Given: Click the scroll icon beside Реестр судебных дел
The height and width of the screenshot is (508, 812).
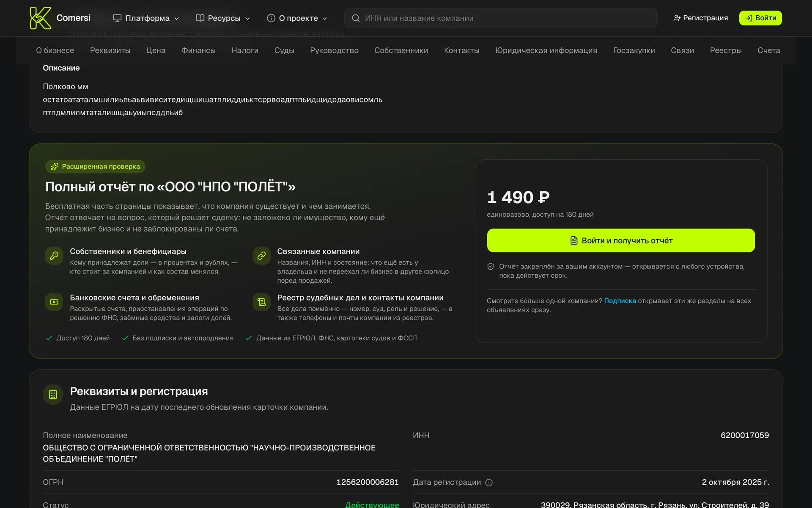Looking at the screenshot, I should click(261, 302).
